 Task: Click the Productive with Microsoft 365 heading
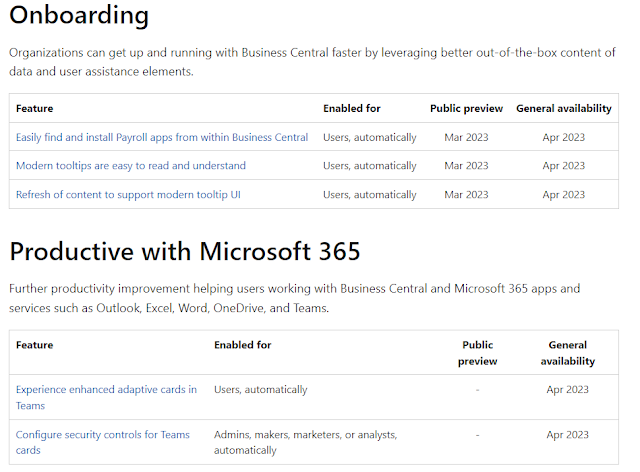coord(184,250)
